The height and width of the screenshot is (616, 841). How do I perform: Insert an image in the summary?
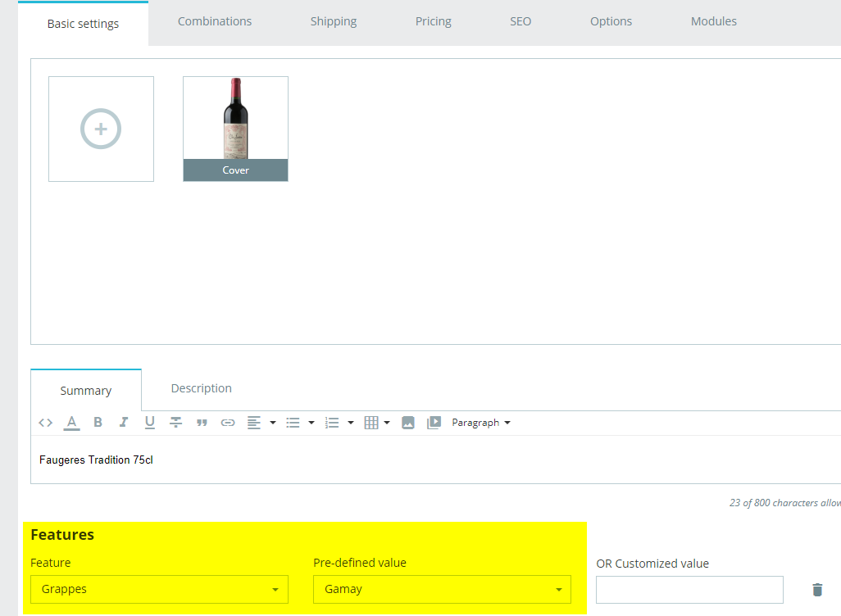click(408, 423)
